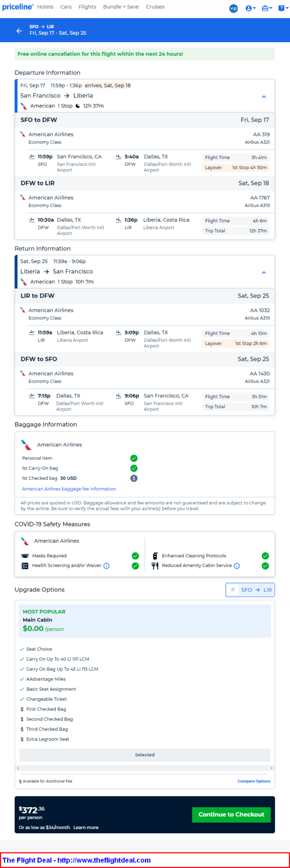Click the 1st Checked bag dollar icon
This screenshot has height=868, width=290.
tap(134, 478)
